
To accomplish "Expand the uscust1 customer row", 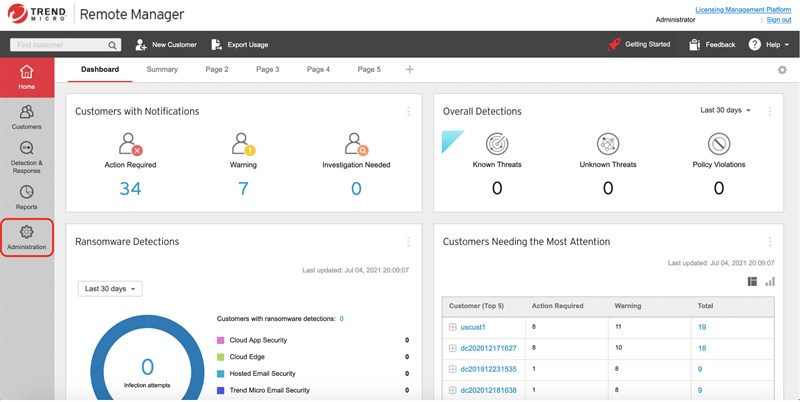I will pyautogui.click(x=452, y=327).
